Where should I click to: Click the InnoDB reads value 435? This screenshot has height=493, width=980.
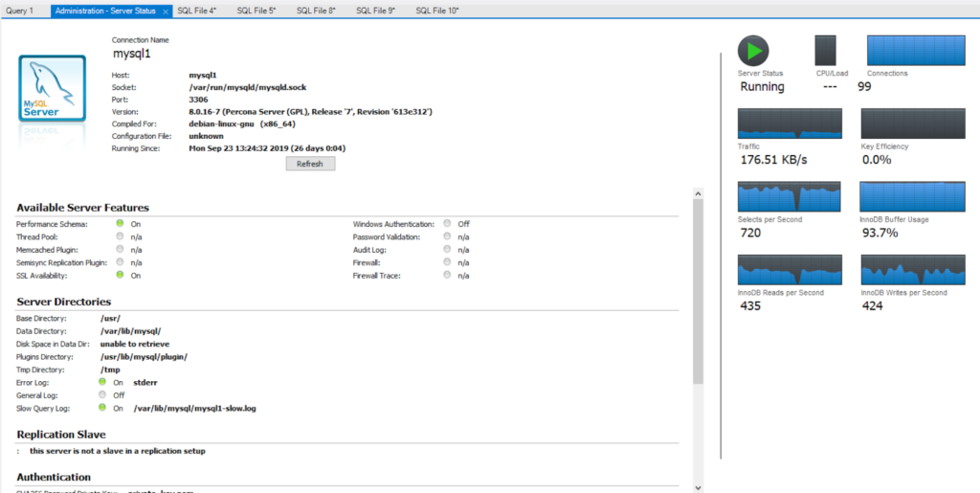tap(750, 306)
